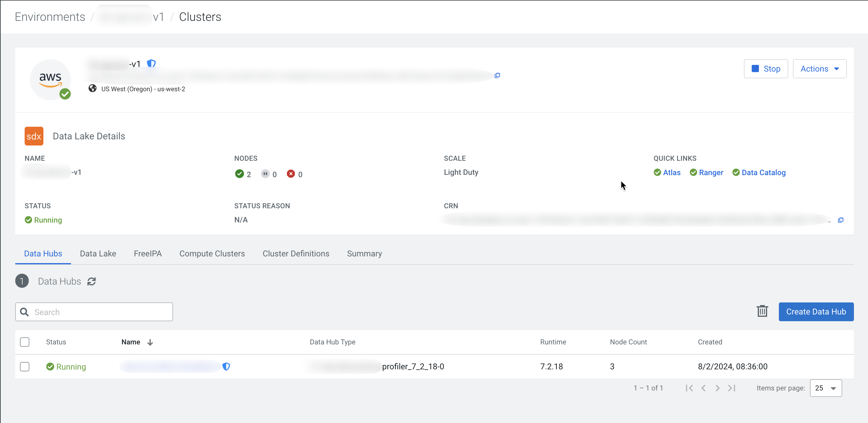This screenshot has height=423, width=868.
Task: Open the Ranger quick link
Action: point(711,172)
